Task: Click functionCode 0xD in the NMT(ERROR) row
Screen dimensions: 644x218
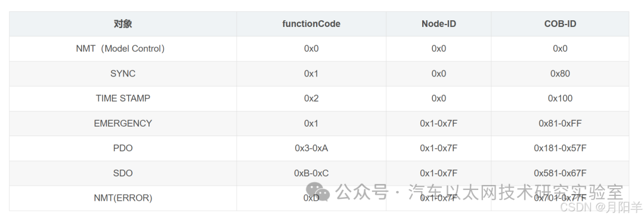Action: coord(311,198)
